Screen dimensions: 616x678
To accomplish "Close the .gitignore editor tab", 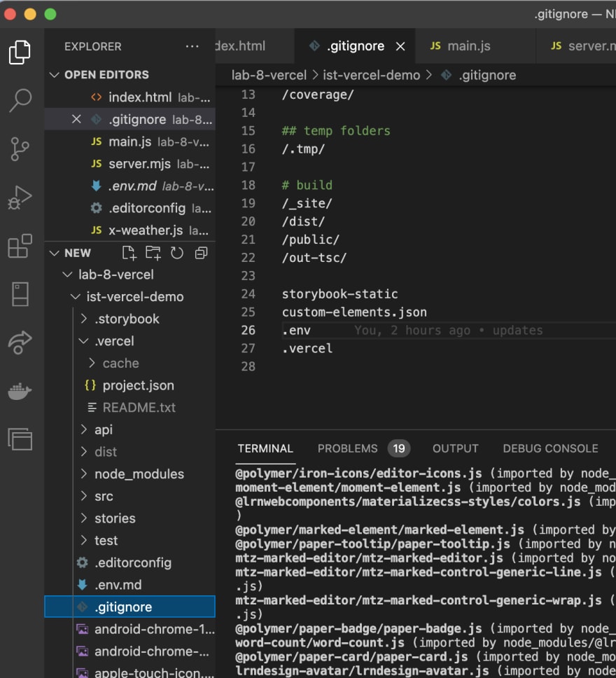I will (x=400, y=46).
